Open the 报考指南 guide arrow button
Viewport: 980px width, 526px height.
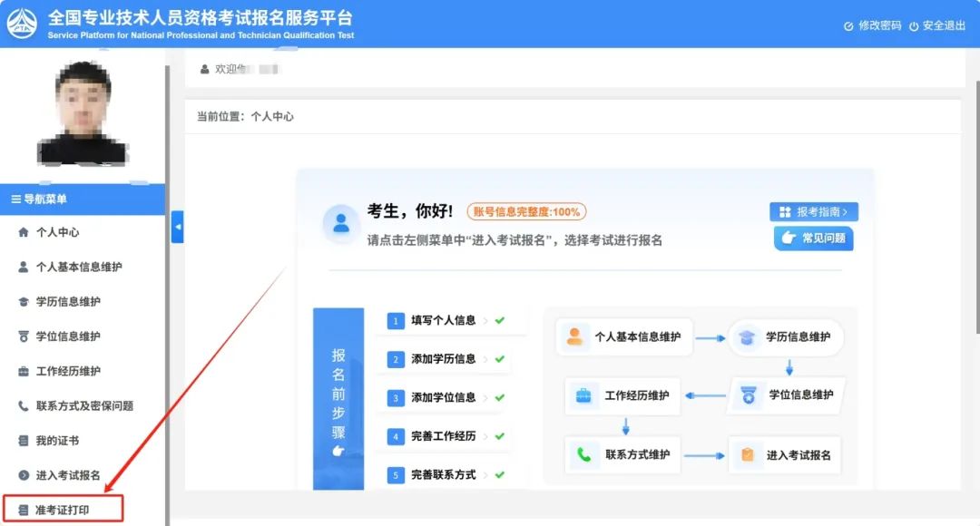(814, 212)
